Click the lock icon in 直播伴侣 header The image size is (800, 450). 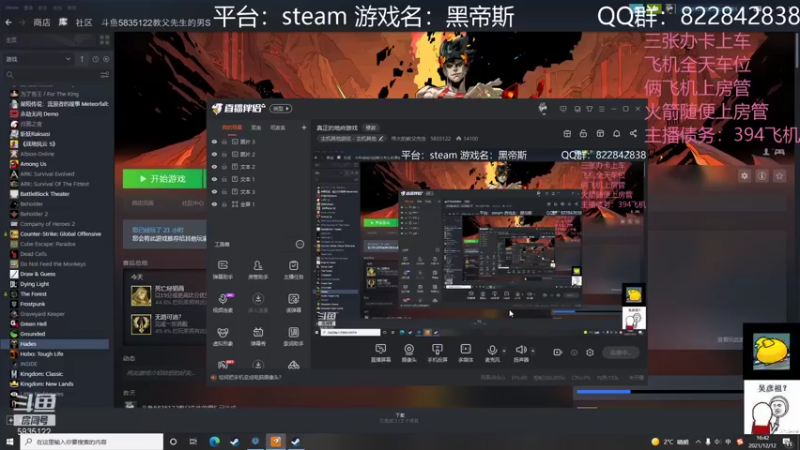[x=583, y=133]
